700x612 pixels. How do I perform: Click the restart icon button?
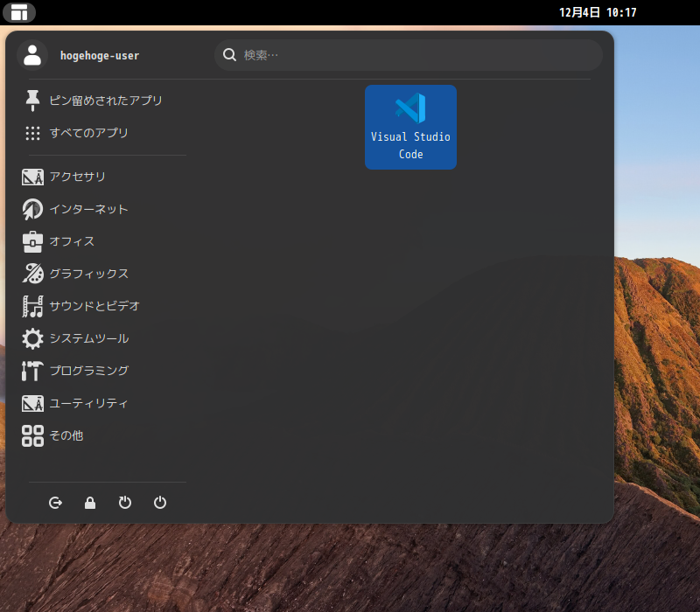click(x=125, y=503)
